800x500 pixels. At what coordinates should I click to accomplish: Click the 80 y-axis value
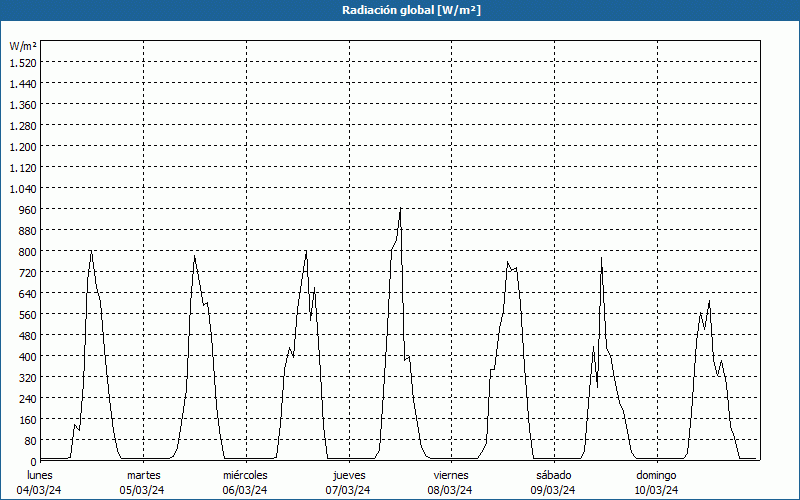[x=31, y=440]
